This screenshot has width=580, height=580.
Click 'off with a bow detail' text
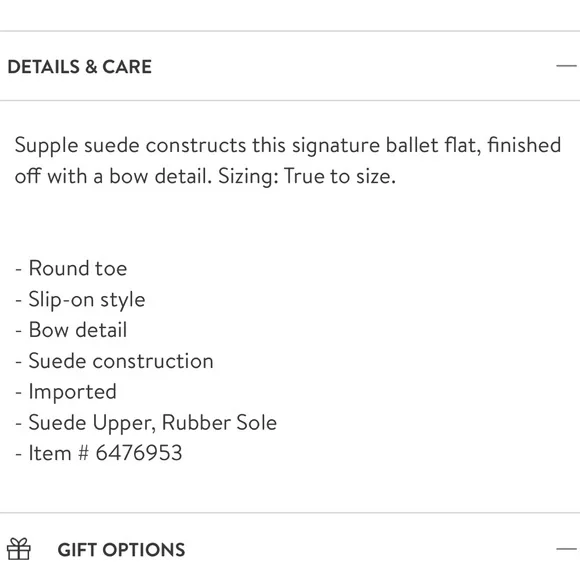click(x=113, y=176)
